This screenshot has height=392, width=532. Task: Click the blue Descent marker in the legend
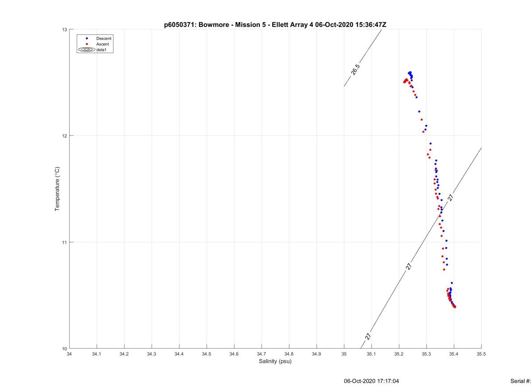point(87,39)
